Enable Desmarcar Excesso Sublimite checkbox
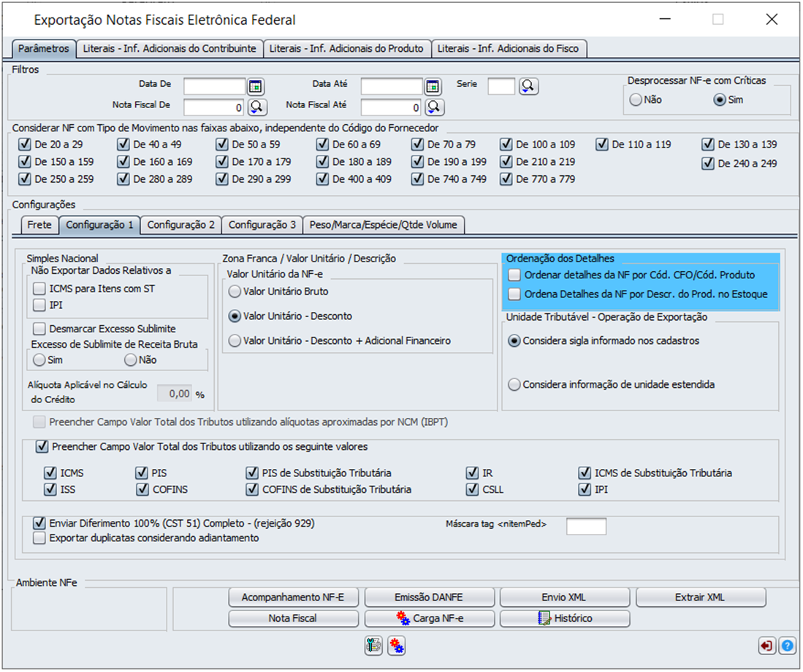Screen dimensions: 803x672 click(39, 329)
